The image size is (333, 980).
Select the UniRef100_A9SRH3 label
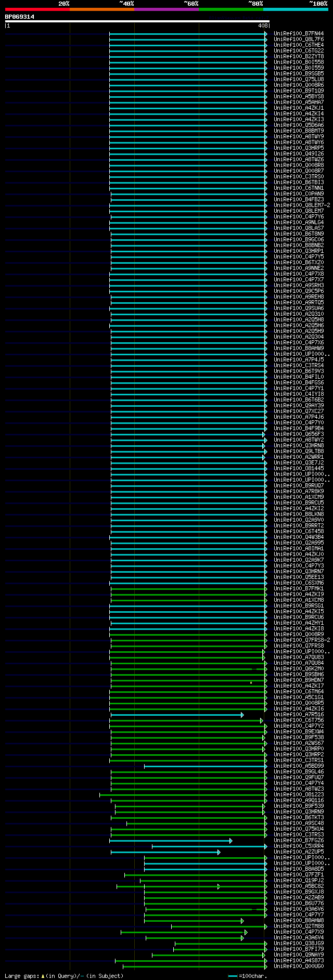pos(299,286)
